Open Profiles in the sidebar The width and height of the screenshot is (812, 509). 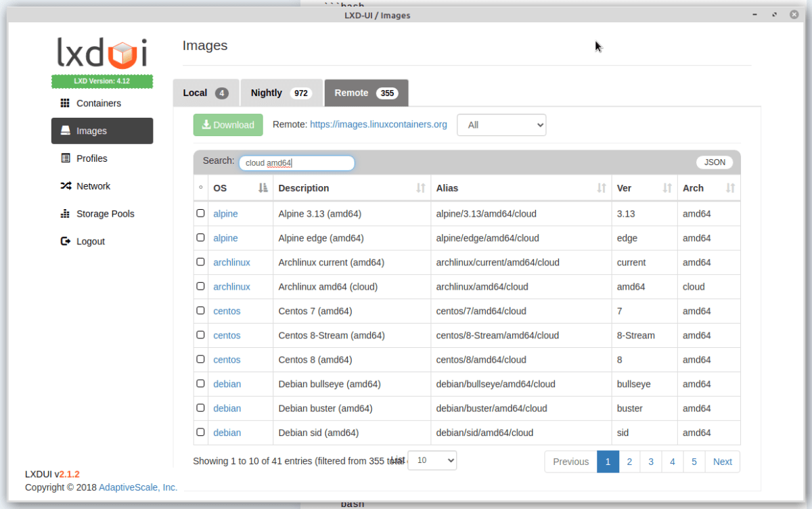pyautogui.click(x=102, y=158)
